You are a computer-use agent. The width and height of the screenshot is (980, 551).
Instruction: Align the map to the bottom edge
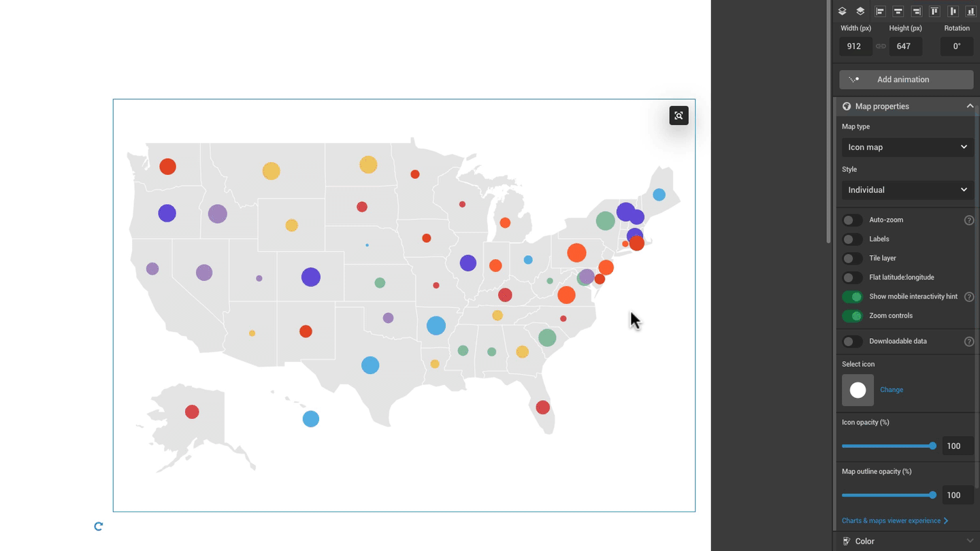(x=971, y=11)
